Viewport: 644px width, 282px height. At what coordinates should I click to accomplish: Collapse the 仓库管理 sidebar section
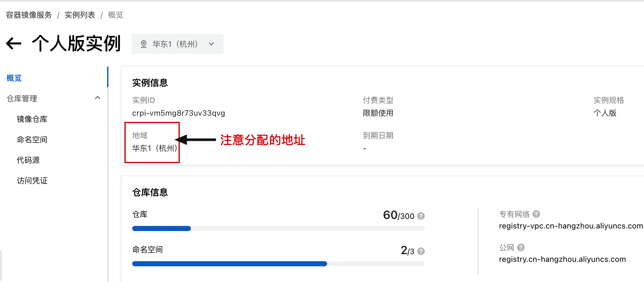97,98
